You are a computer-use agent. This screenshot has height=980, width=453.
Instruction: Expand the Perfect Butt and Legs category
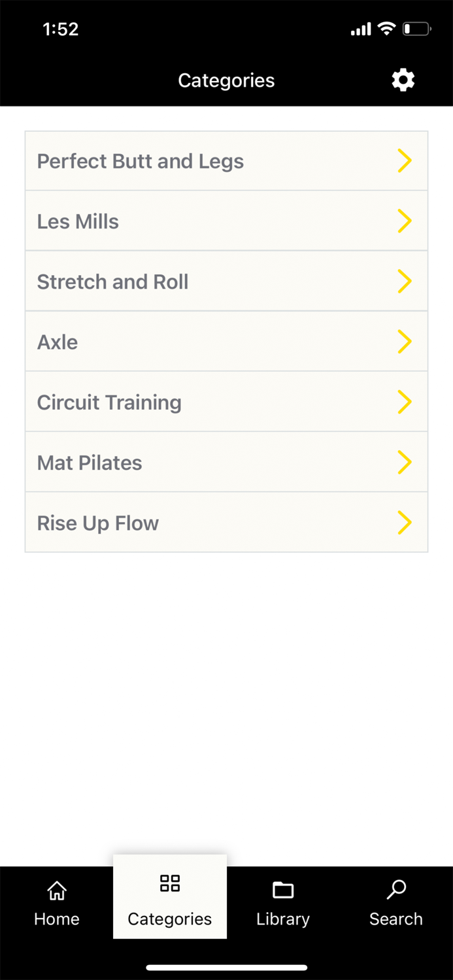pos(226,161)
